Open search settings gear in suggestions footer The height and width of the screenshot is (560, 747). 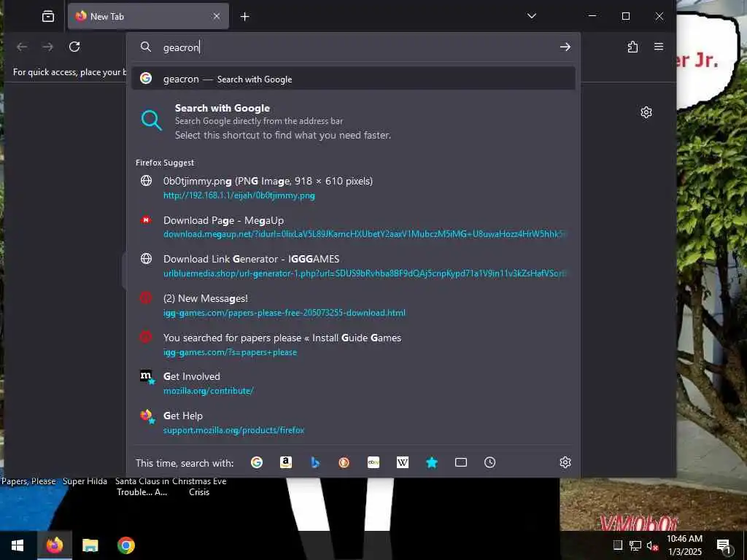565,462
